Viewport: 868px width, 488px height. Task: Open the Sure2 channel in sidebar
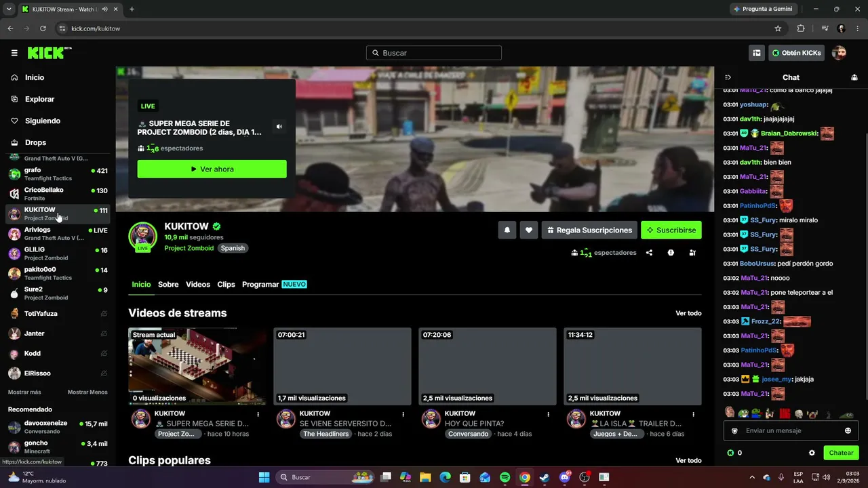(58, 293)
